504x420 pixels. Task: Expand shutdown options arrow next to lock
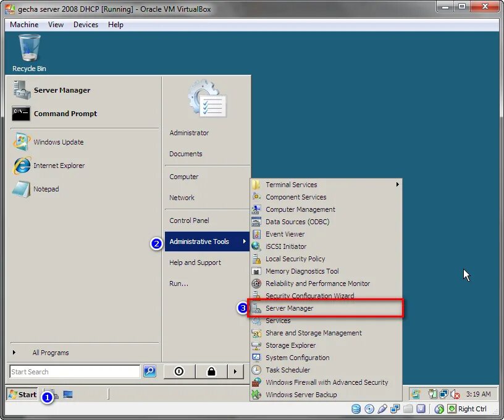coord(235,371)
